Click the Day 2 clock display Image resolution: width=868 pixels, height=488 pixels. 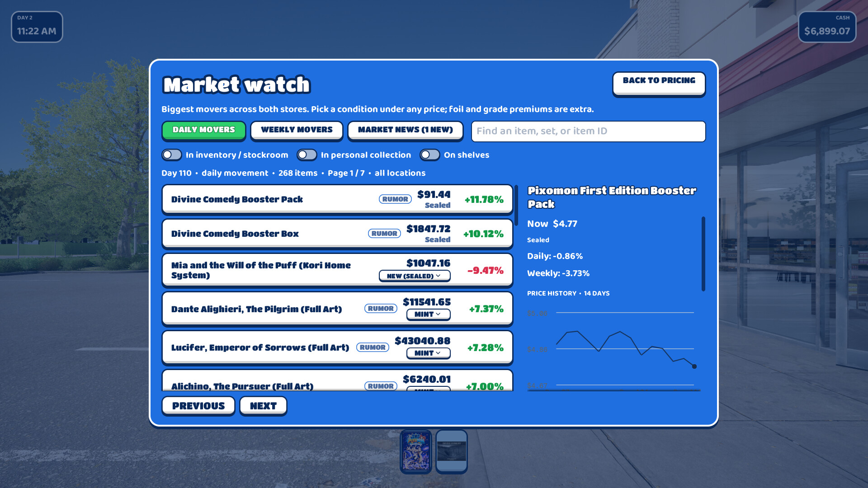37,27
